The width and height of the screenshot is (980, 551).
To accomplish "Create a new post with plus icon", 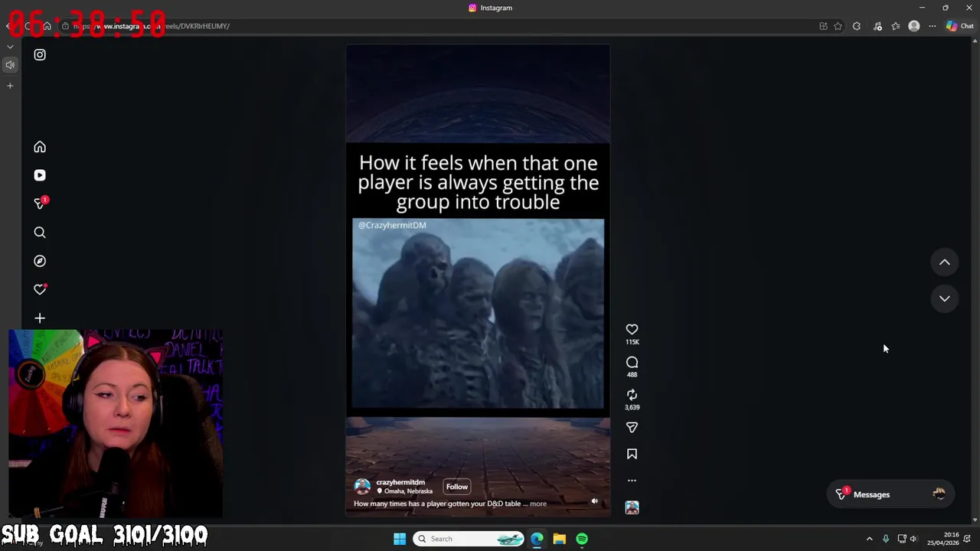I will pos(40,318).
